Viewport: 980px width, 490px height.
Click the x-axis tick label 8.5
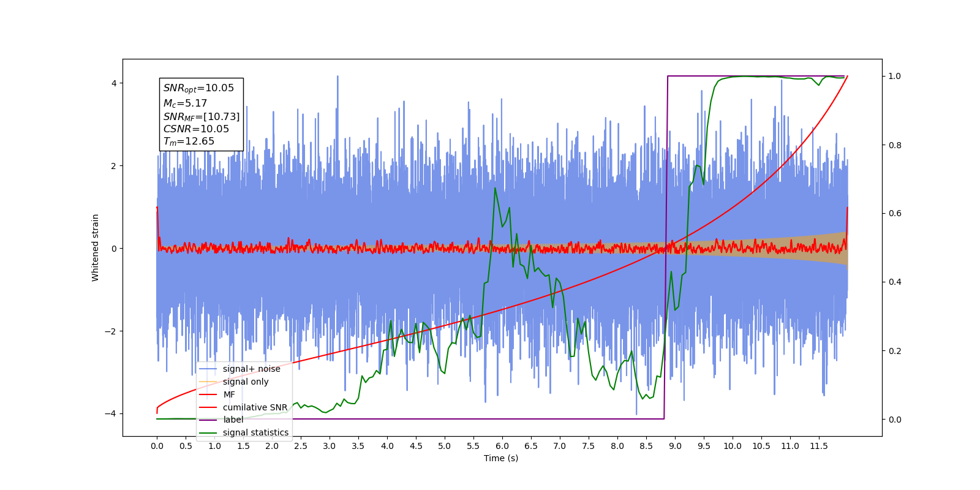tap(646, 446)
